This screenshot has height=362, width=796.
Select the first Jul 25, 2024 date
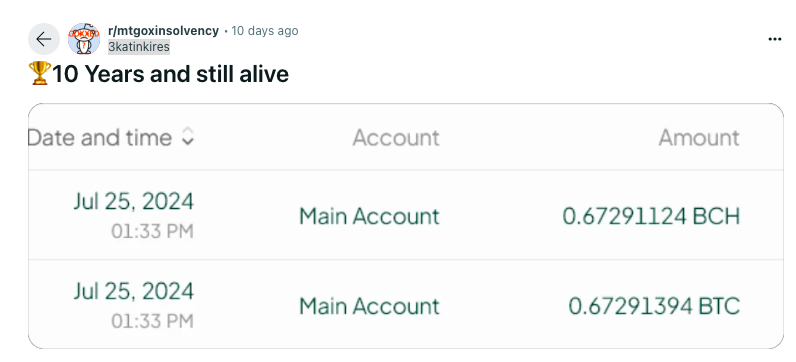[134, 202]
